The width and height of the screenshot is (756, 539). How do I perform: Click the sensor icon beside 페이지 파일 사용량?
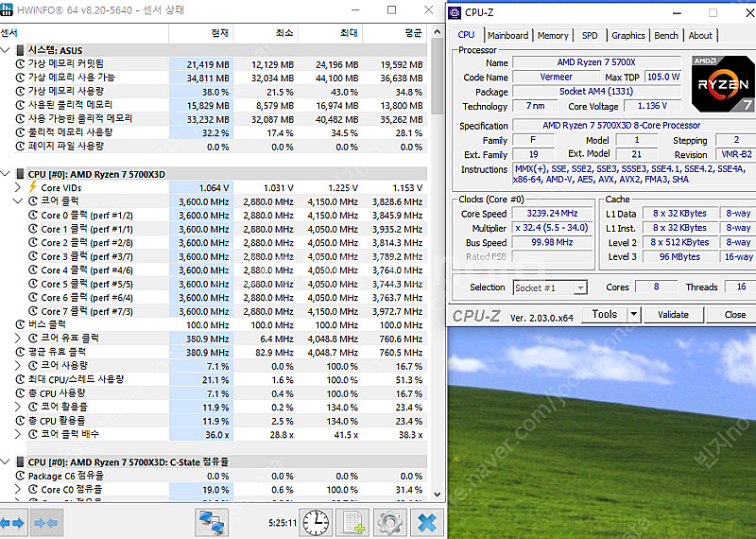tap(20, 147)
